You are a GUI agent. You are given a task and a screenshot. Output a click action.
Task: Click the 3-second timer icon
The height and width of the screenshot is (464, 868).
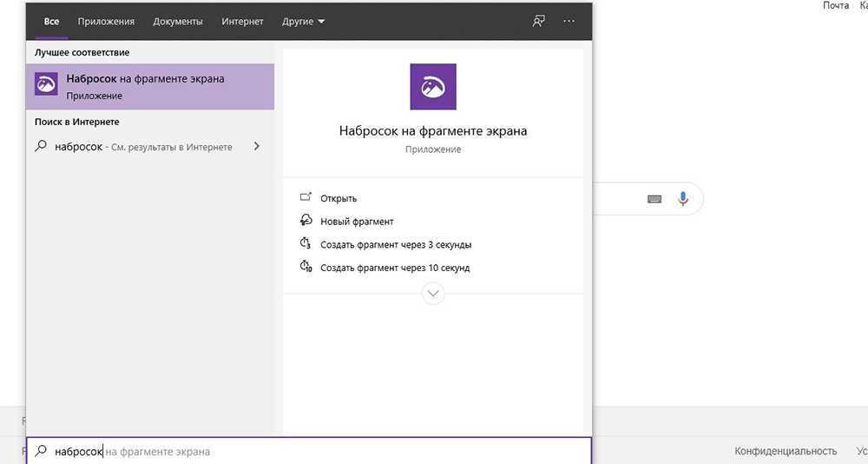pyautogui.click(x=306, y=244)
